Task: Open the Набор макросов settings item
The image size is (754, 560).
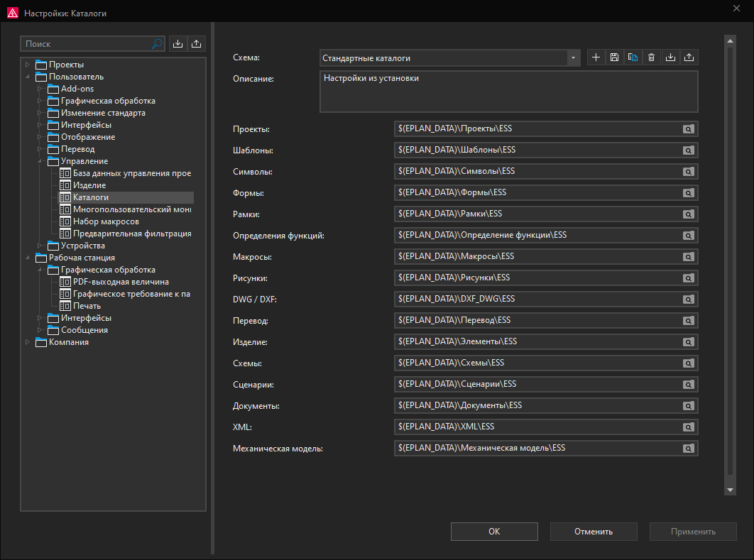Action: [x=99, y=221]
